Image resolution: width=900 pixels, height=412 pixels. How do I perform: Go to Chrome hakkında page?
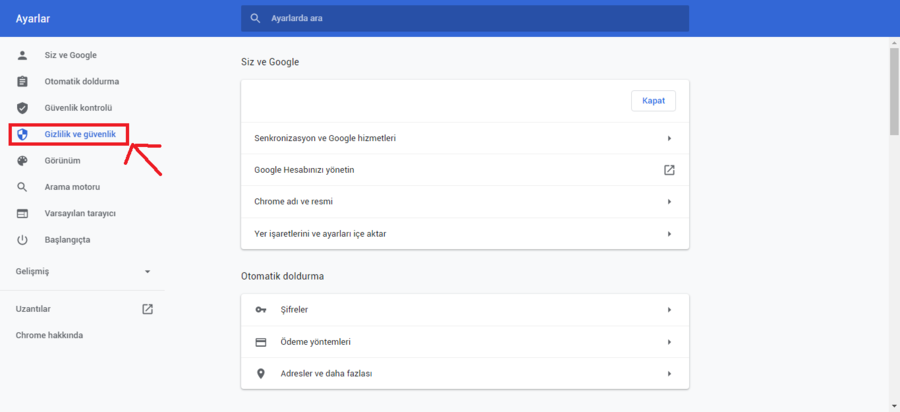pyautogui.click(x=49, y=335)
